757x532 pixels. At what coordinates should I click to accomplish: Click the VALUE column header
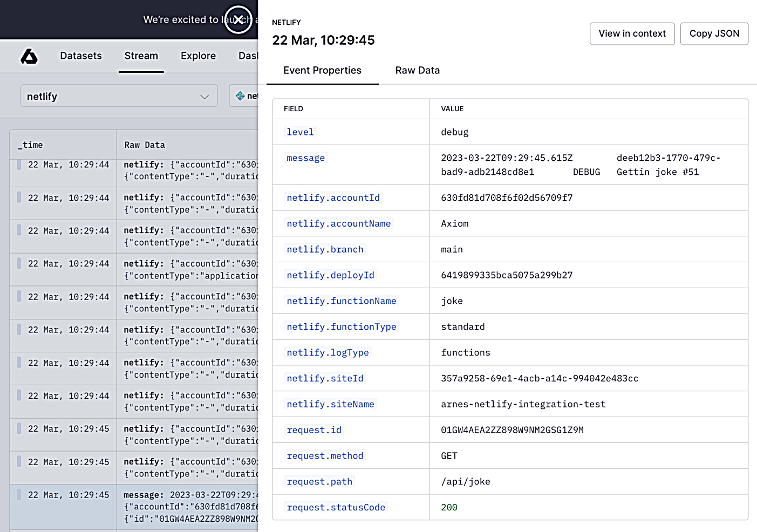(452, 108)
